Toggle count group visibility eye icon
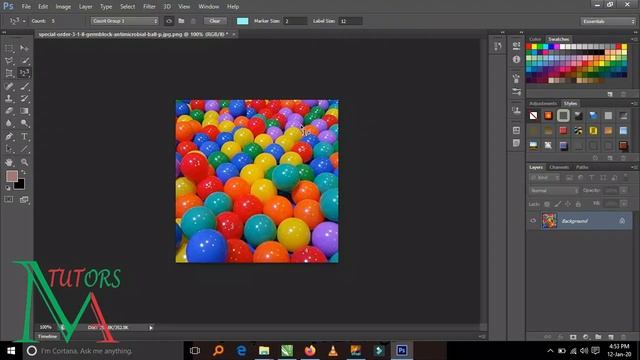The width and height of the screenshot is (640, 360). click(169, 21)
